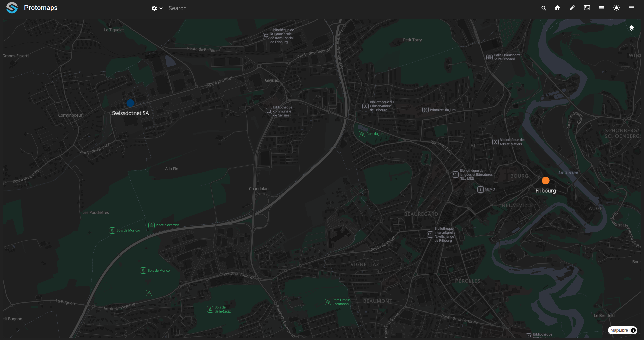Open the hamburger main menu

631,8
